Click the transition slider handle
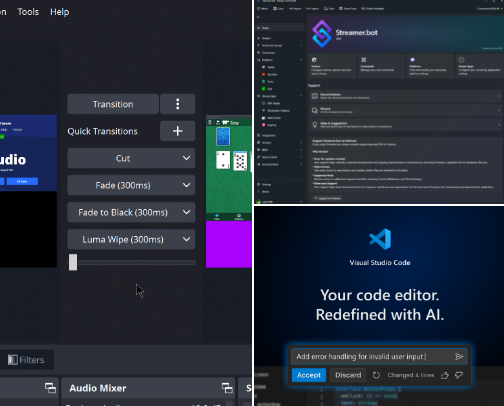 click(x=73, y=262)
